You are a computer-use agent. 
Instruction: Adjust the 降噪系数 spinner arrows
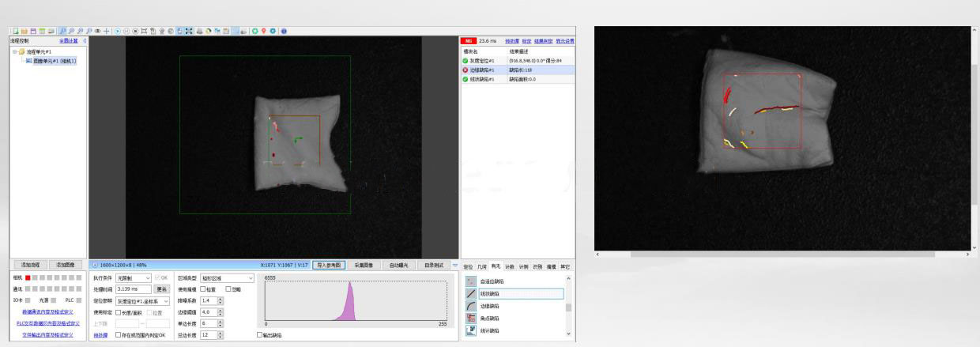tap(220, 301)
